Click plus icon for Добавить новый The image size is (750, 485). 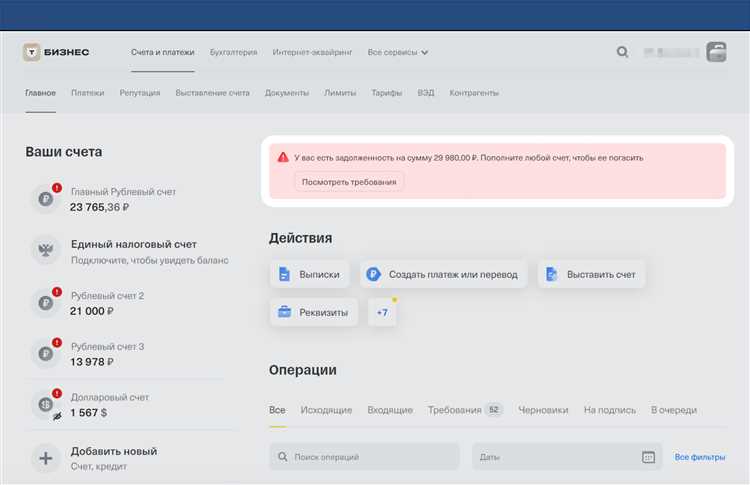46,458
